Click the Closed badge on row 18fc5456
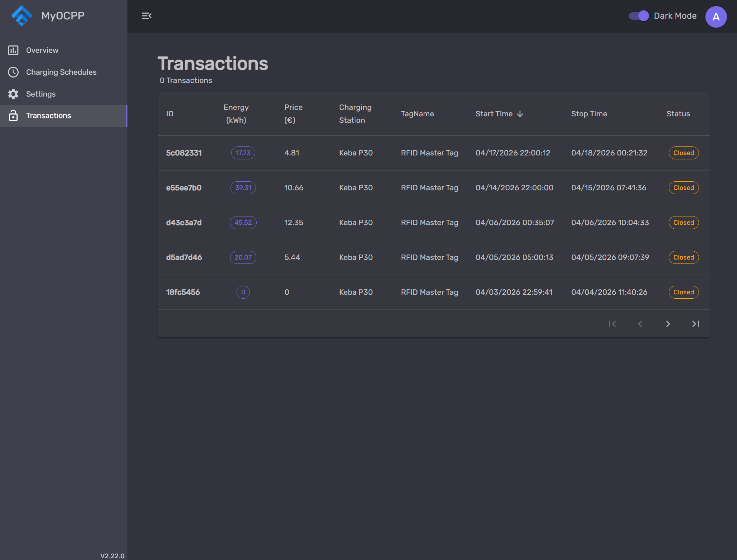 tap(683, 292)
